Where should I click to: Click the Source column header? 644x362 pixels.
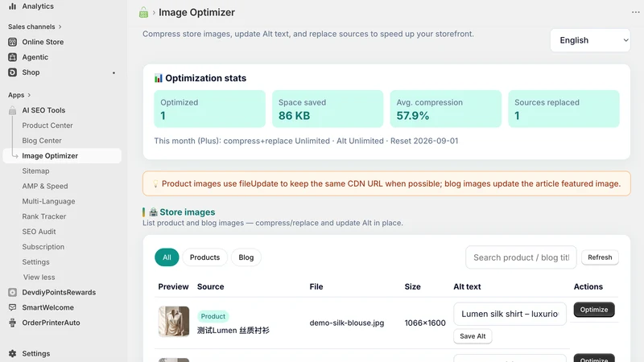(210, 286)
